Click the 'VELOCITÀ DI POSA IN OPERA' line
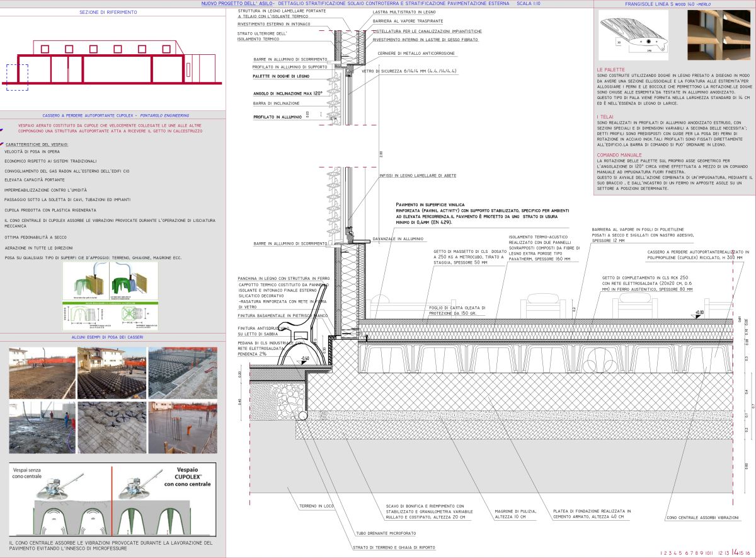The height and width of the screenshot is (558, 756). 32,152
